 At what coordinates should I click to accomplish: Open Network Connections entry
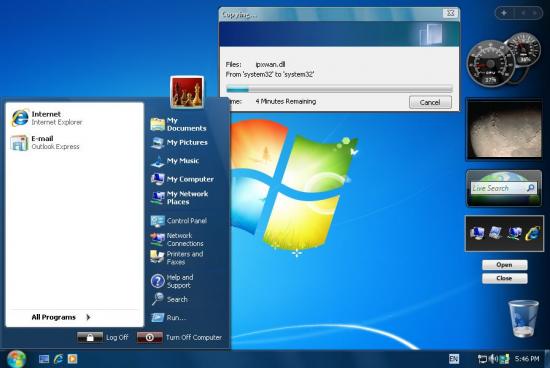177,239
